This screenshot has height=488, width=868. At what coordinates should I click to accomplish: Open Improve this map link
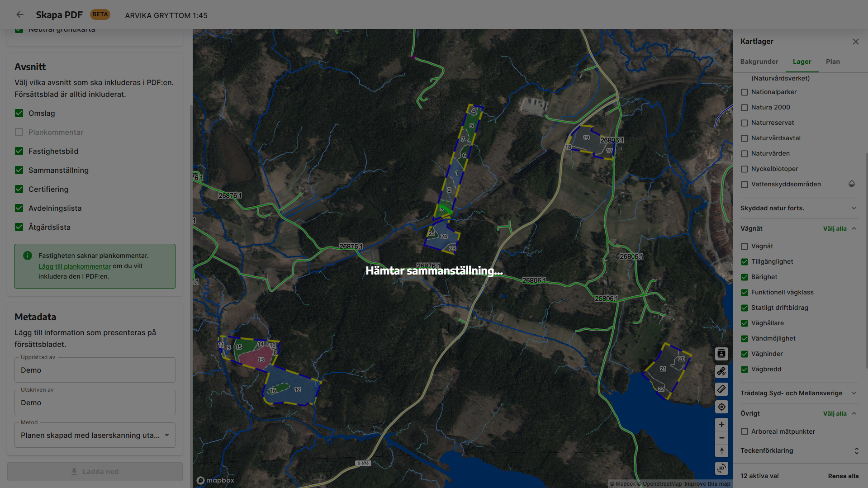pyautogui.click(x=707, y=484)
